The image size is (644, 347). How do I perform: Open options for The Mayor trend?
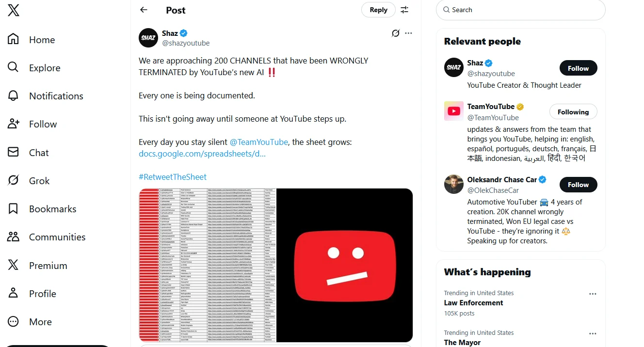click(x=592, y=333)
